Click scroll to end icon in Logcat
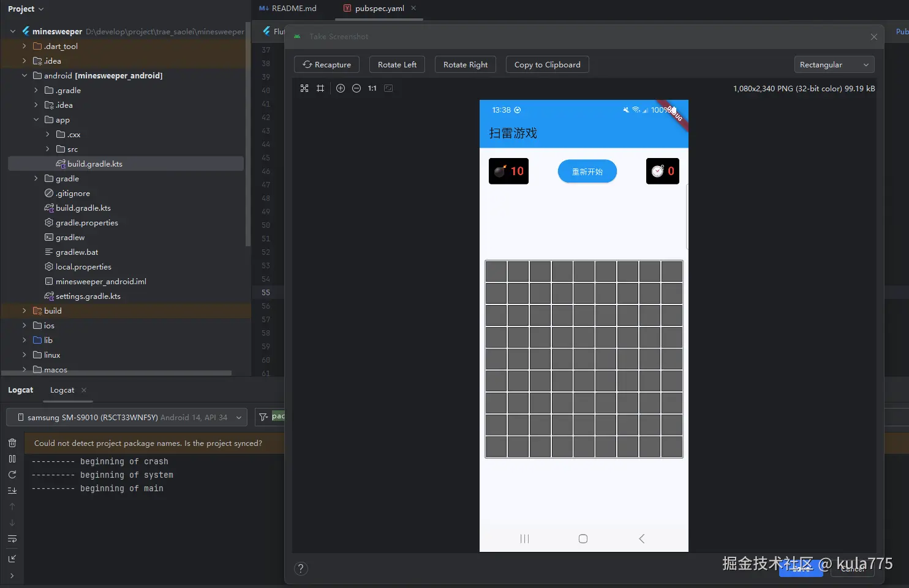The width and height of the screenshot is (909, 588). (12, 491)
